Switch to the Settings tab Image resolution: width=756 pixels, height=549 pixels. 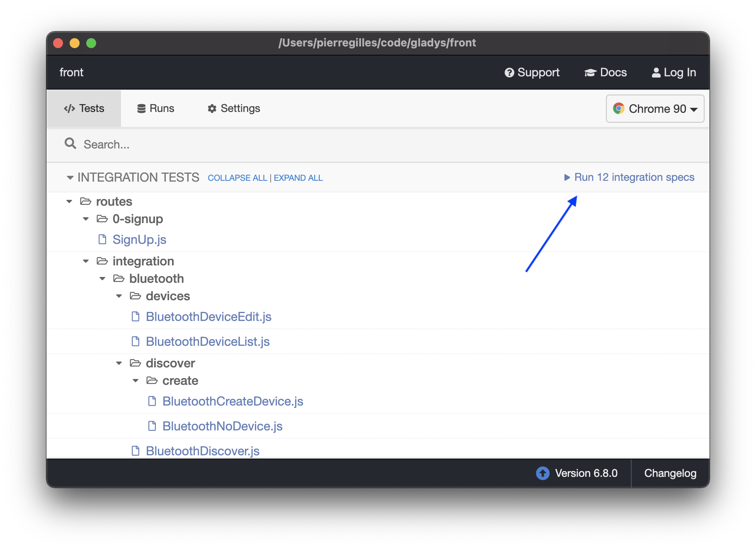tap(240, 108)
